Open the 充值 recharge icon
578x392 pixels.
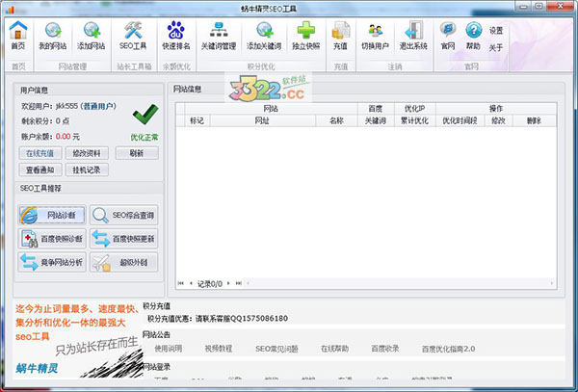[x=341, y=36]
